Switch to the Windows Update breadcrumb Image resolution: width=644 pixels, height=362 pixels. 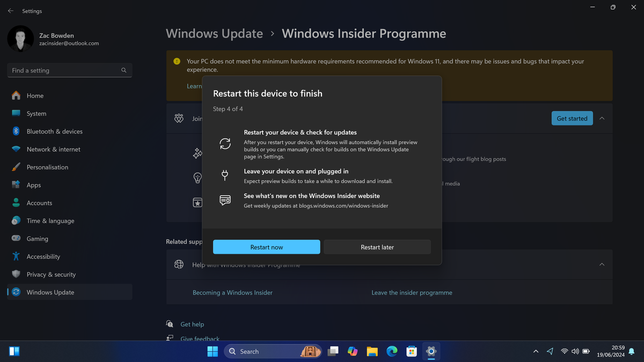click(214, 33)
